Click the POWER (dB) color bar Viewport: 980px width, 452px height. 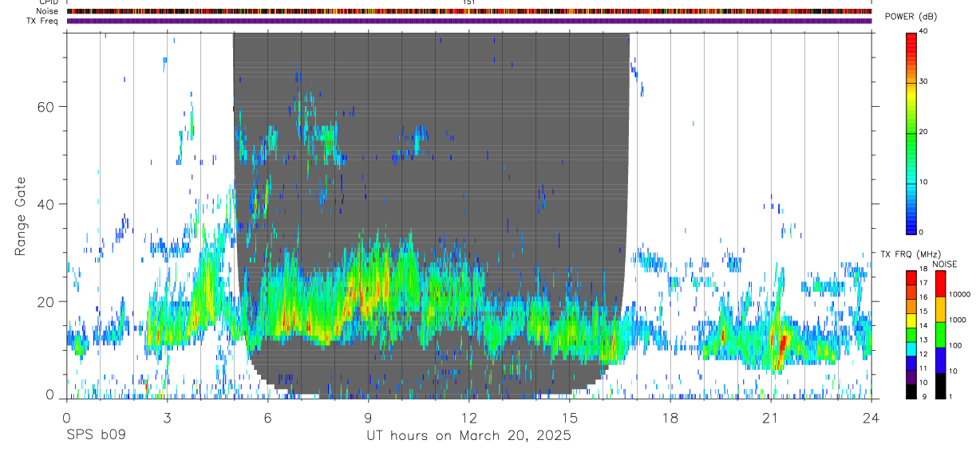(911, 132)
